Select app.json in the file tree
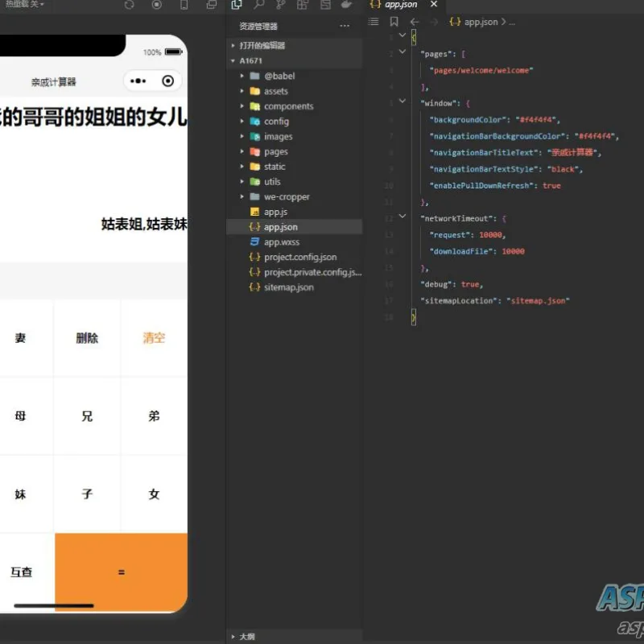The height and width of the screenshot is (644, 644). (294, 227)
